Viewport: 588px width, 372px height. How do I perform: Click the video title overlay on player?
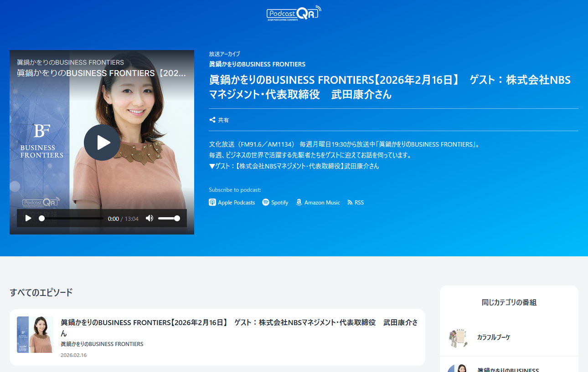click(101, 73)
